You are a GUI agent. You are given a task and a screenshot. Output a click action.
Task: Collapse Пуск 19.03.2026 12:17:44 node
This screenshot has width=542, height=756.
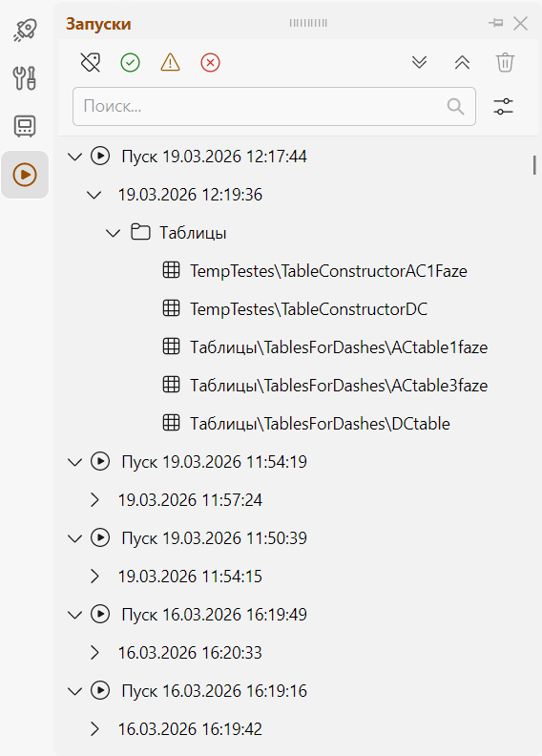coord(75,157)
